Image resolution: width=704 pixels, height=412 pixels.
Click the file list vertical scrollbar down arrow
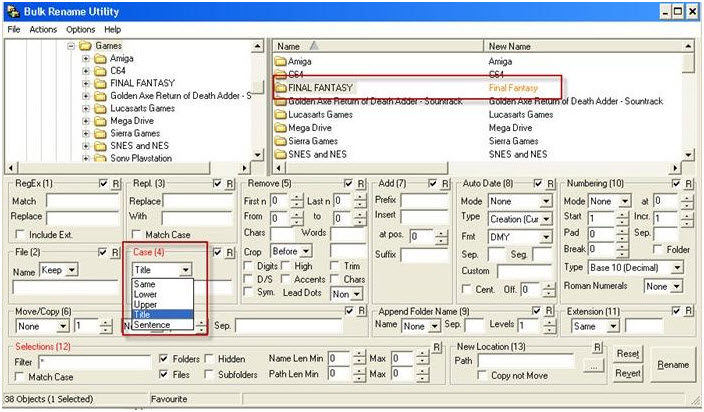point(688,155)
